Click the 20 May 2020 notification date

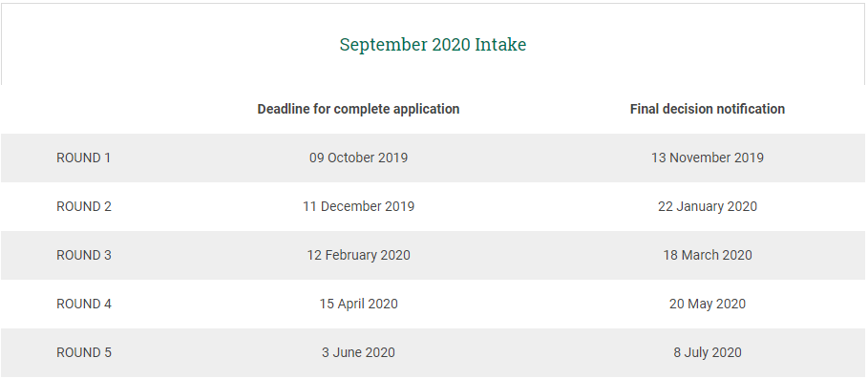(707, 304)
